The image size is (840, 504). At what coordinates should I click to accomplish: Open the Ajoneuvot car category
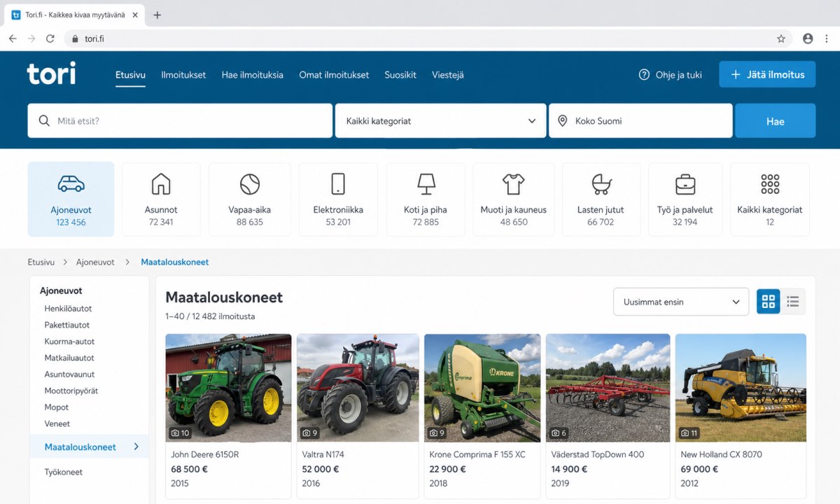(71, 199)
